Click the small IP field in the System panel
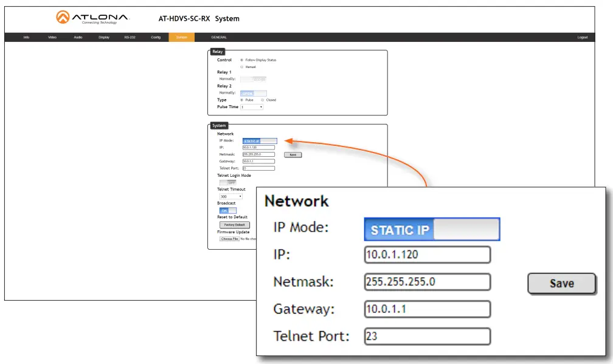 (258, 148)
